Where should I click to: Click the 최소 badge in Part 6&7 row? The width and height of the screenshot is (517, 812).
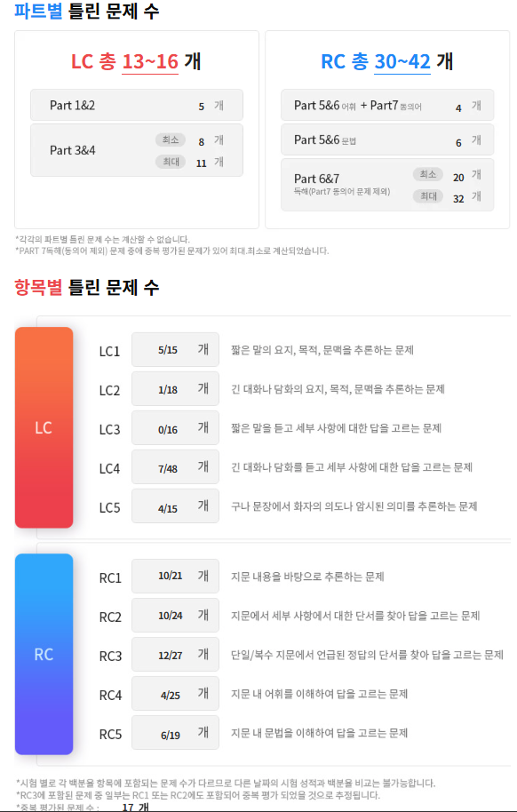(x=428, y=174)
